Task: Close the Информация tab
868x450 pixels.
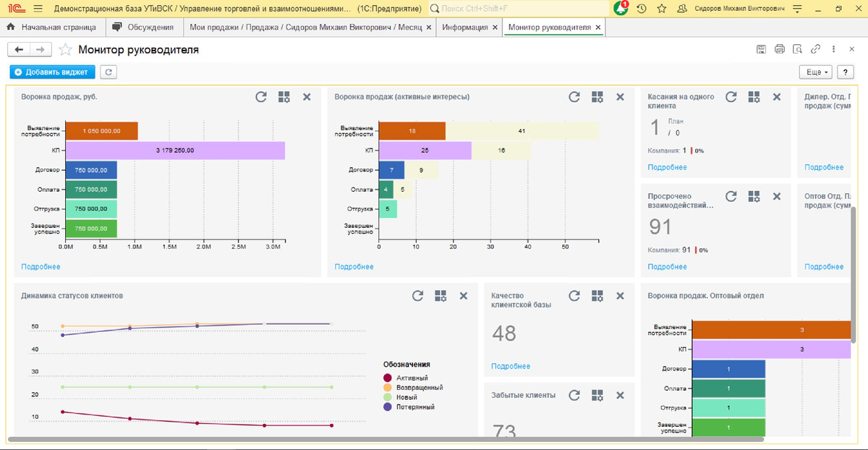Action: [495, 27]
